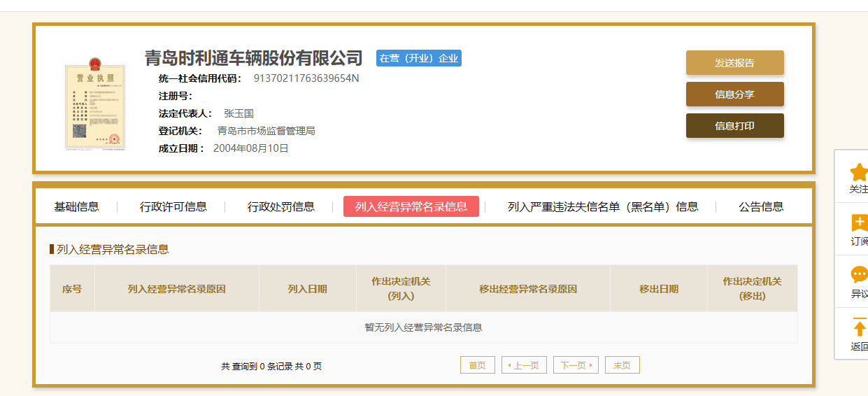868x396 pixels.
Task: Select the 行政处罚信息 tab
Action: pyautogui.click(x=281, y=206)
